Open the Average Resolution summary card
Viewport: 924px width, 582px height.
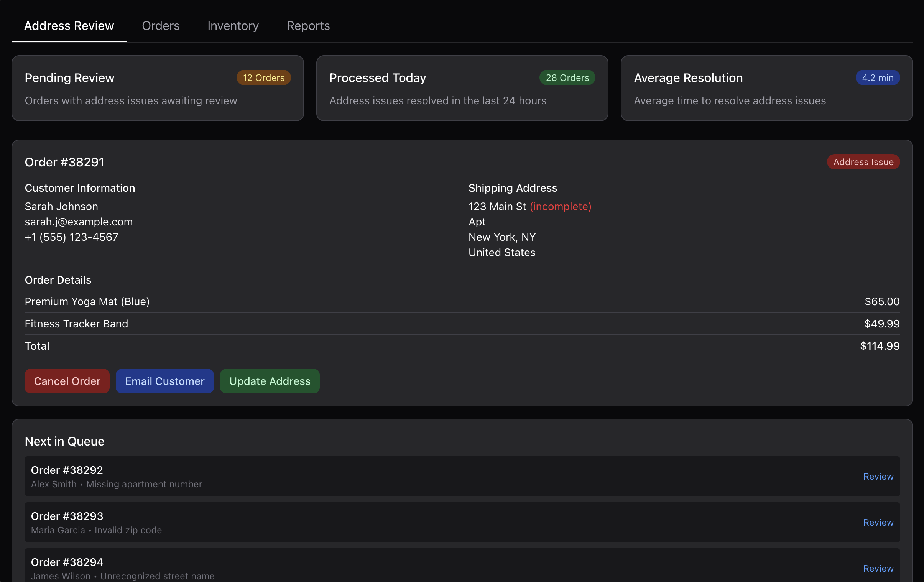[767, 88]
